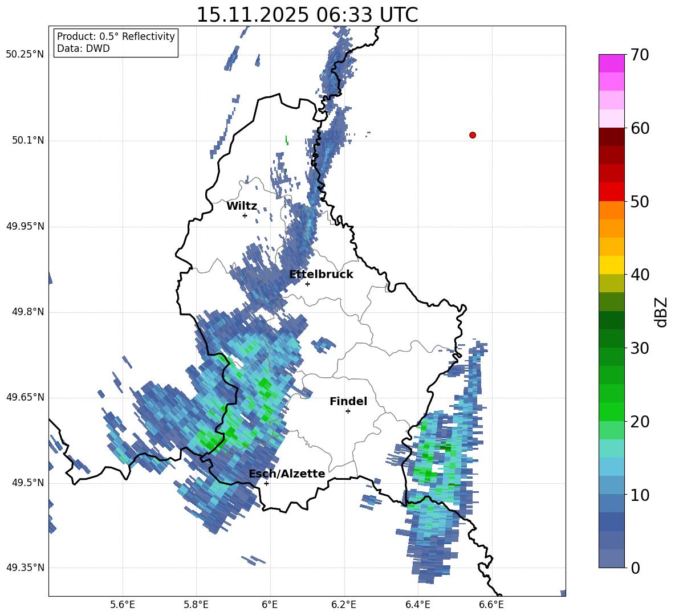The image size is (675, 616).
Task: Select the Ettelbruck city label
Action: click(321, 275)
